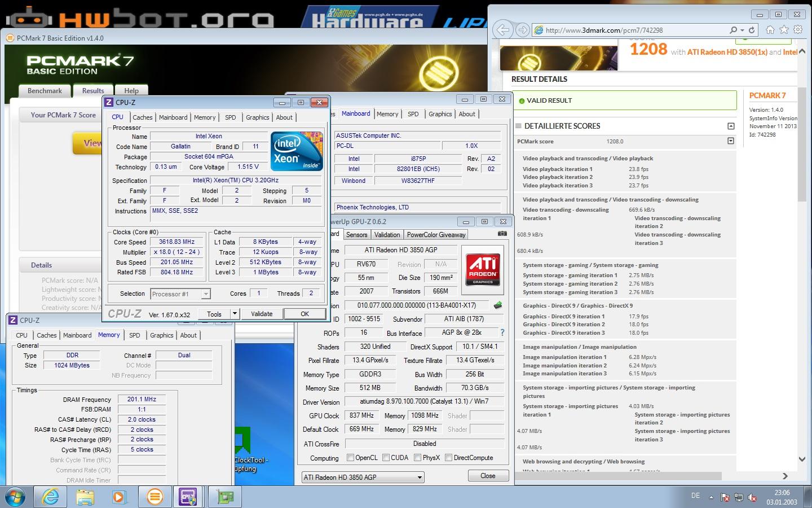Click the GPU-Z screenshot camera icon
The width and height of the screenshot is (812, 508).
click(x=502, y=234)
